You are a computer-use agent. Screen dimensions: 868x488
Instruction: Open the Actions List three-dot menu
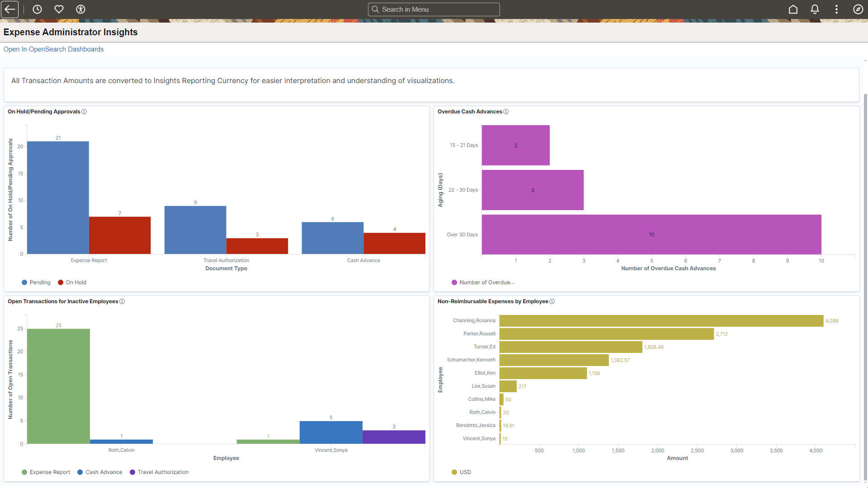[836, 9]
